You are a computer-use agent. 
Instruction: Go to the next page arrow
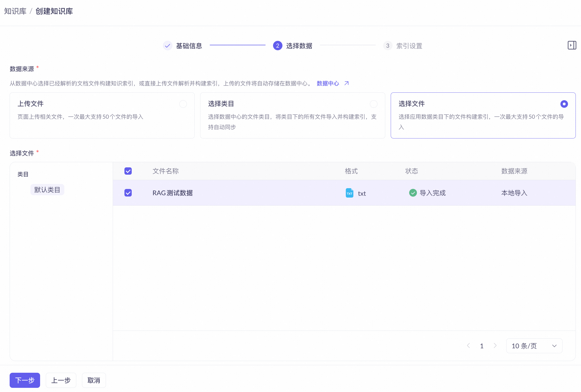tap(495, 346)
